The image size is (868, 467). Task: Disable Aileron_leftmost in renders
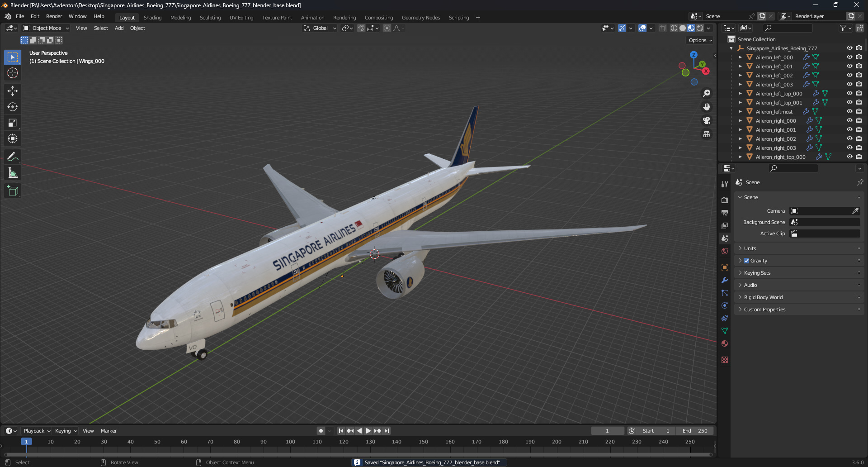859,112
